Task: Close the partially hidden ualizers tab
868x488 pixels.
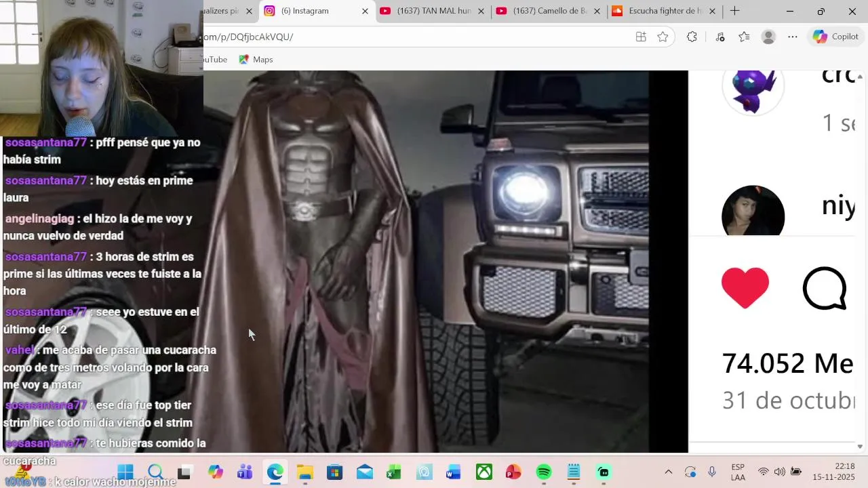Action: 249,11
